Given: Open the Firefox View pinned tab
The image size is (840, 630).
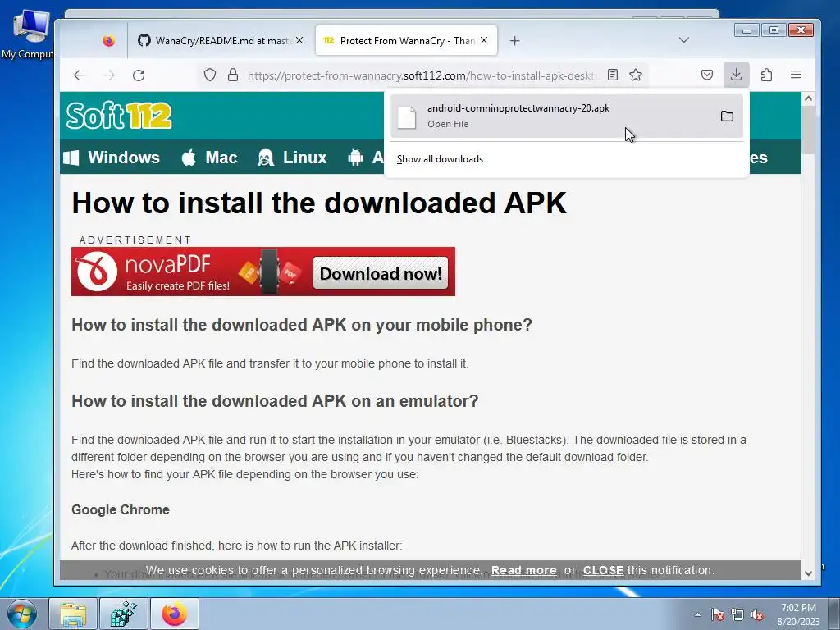Looking at the screenshot, I should tap(109, 41).
